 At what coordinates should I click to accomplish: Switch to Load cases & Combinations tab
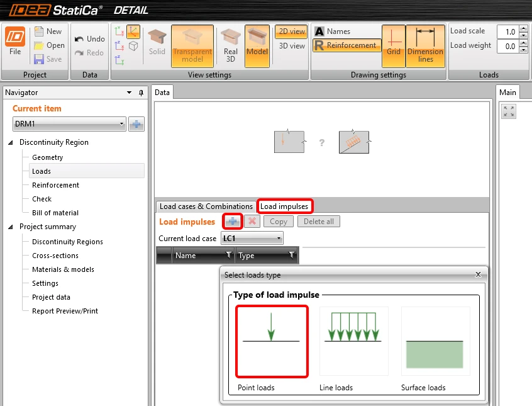206,206
